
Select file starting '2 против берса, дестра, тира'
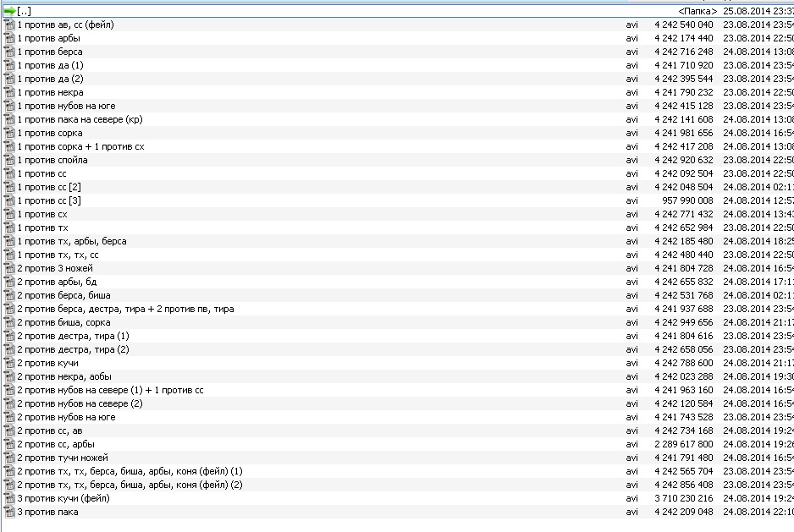(x=125, y=310)
